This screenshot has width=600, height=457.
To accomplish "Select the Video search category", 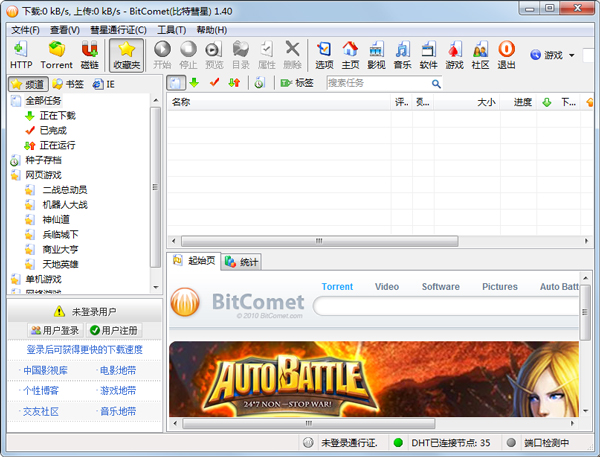I will [387, 287].
